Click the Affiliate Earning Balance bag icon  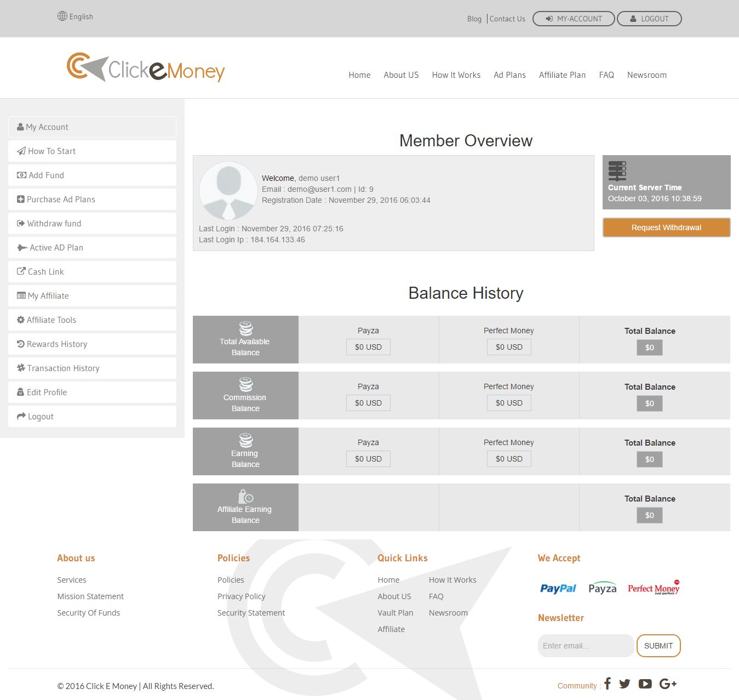pos(246,496)
